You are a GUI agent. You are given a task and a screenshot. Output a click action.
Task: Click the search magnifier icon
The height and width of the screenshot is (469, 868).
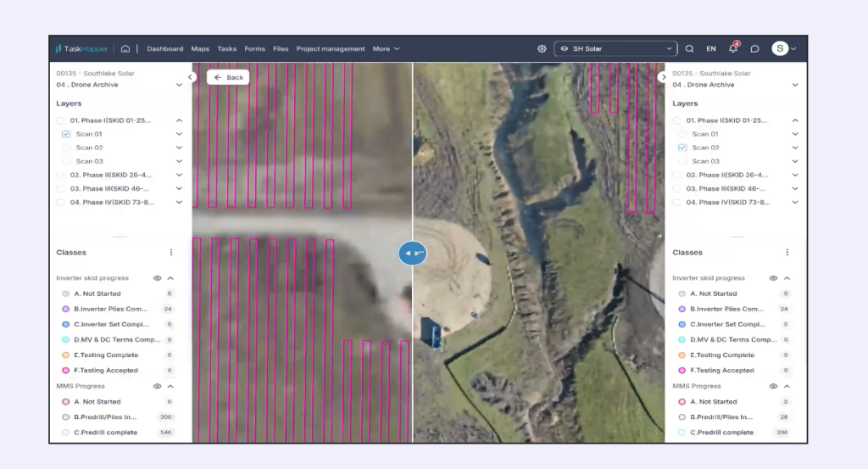pos(689,49)
